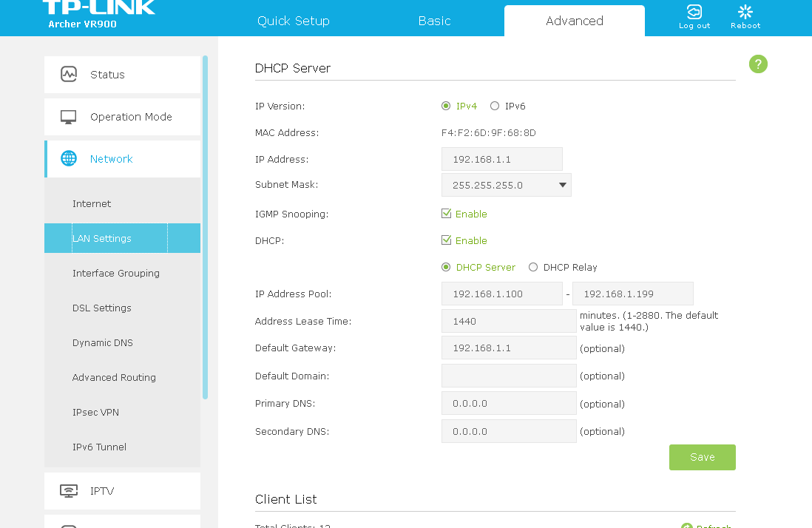This screenshot has width=812, height=528.
Task: Click the Default Domain field
Action: pyautogui.click(x=509, y=376)
